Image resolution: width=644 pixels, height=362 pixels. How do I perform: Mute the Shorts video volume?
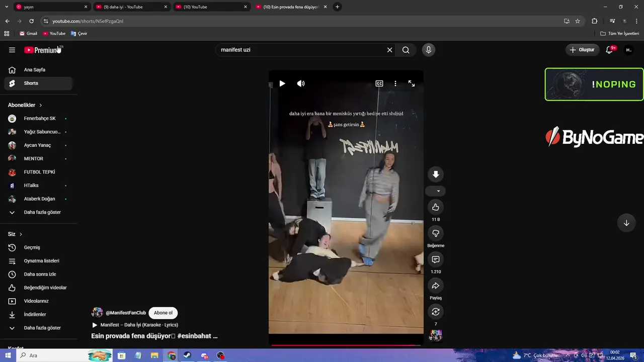pyautogui.click(x=301, y=83)
